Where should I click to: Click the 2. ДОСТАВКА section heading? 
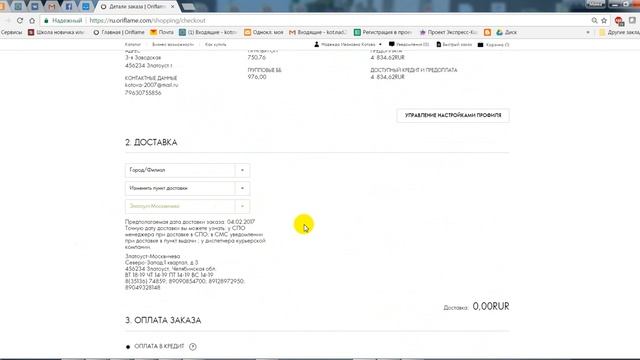151,142
